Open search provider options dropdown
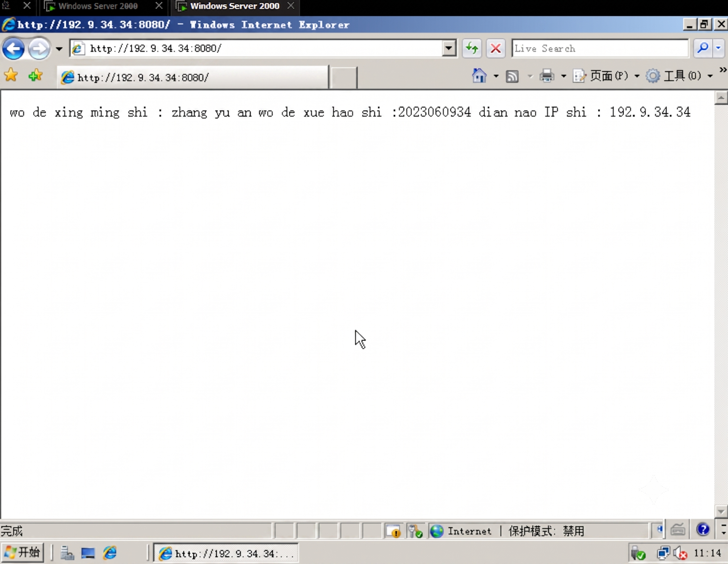 pyautogui.click(x=718, y=49)
